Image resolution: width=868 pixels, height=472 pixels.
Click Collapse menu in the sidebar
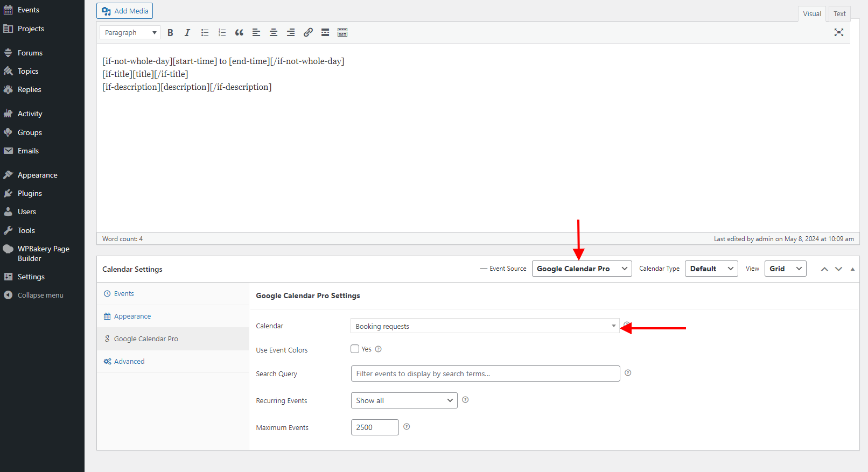(x=40, y=295)
